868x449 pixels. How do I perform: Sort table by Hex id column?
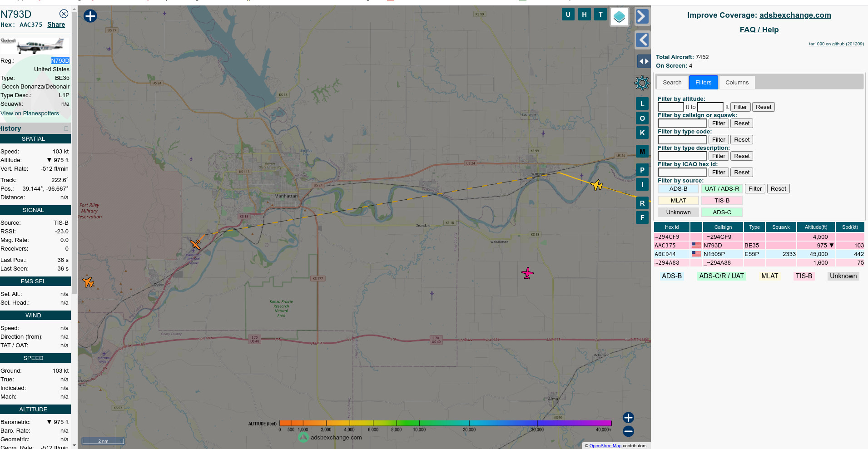point(671,227)
